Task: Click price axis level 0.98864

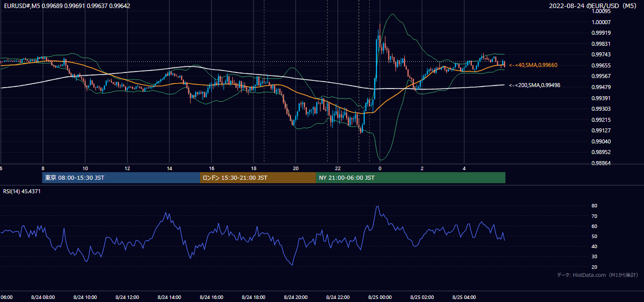Action: click(x=602, y=163)
